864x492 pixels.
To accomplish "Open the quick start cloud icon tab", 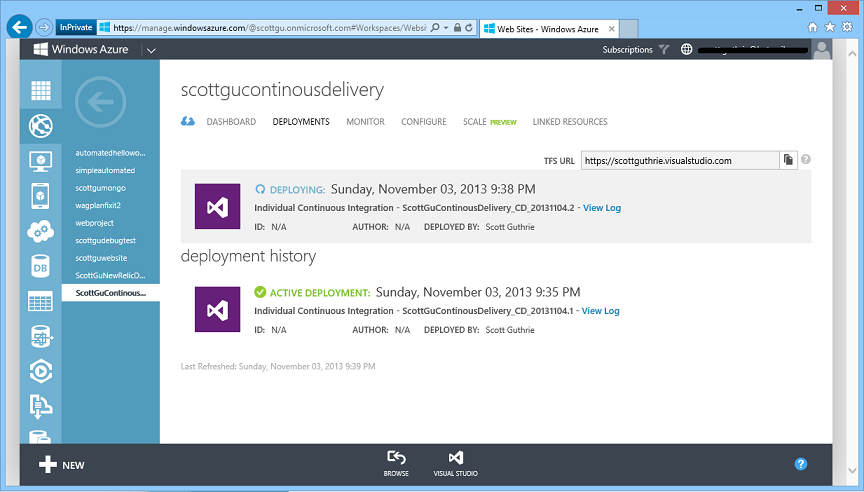I will click(188, 121).
